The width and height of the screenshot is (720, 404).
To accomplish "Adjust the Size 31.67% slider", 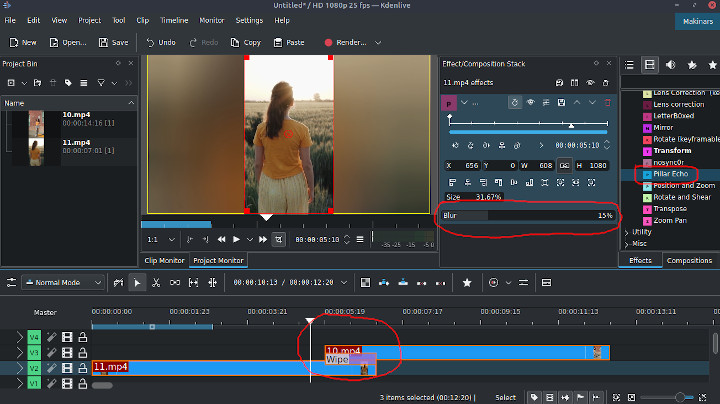I will [473, 197].
